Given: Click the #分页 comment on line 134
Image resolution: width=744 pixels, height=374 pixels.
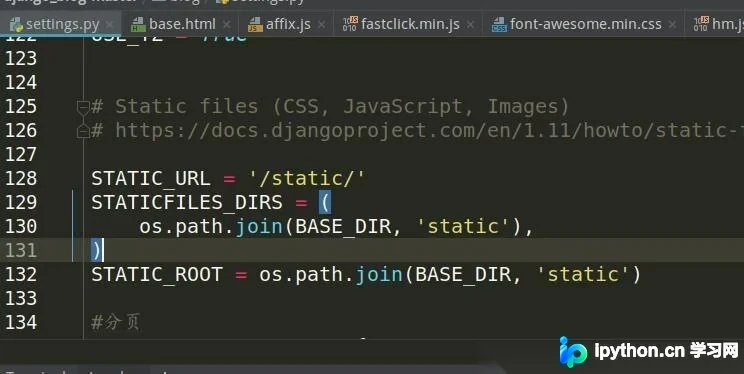Looking at the screenshot, I should tap(116, 323).
